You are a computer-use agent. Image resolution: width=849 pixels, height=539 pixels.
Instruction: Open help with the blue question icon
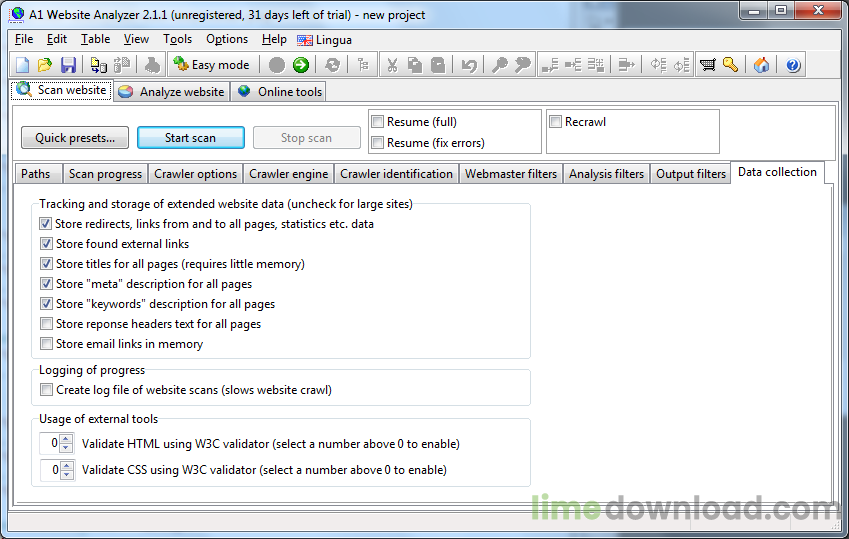tap(793, 65)
